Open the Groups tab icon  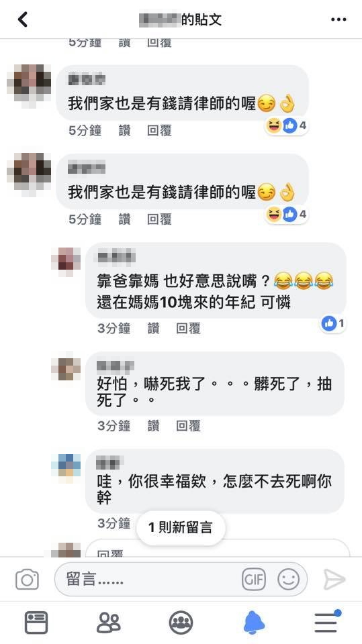click(x=181, y=623)
